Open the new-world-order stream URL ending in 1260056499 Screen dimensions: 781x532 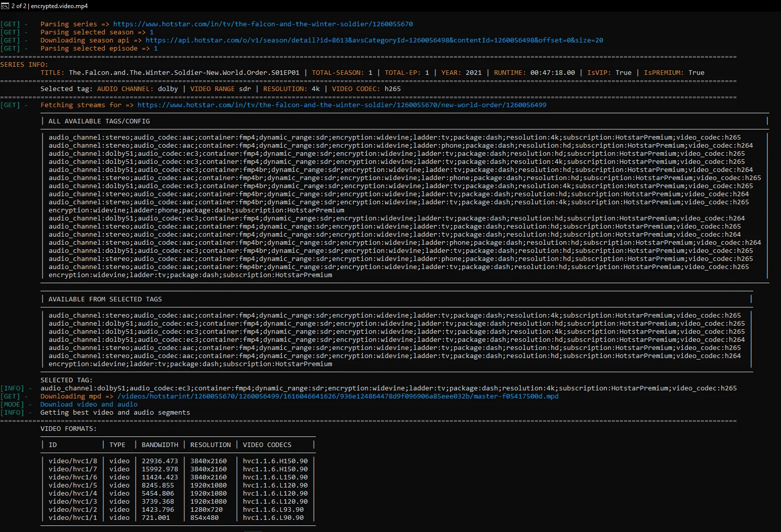(x=342, y=105)
